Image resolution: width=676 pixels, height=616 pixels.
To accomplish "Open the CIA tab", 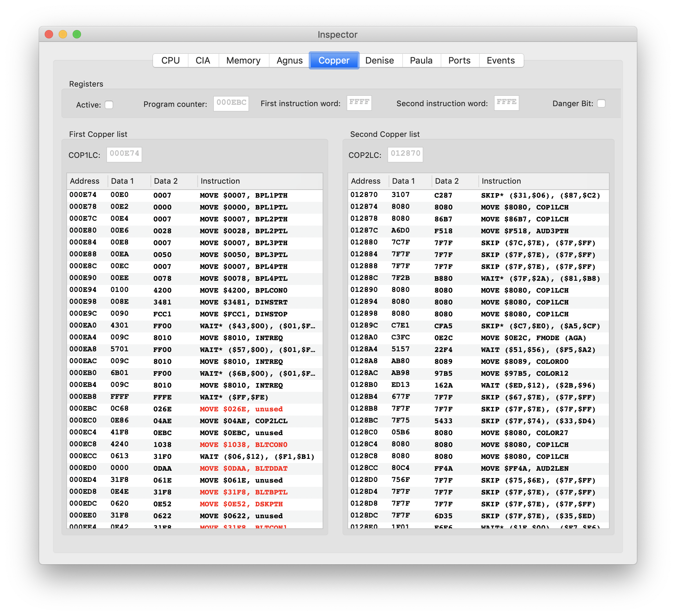I will click(203, 60).
